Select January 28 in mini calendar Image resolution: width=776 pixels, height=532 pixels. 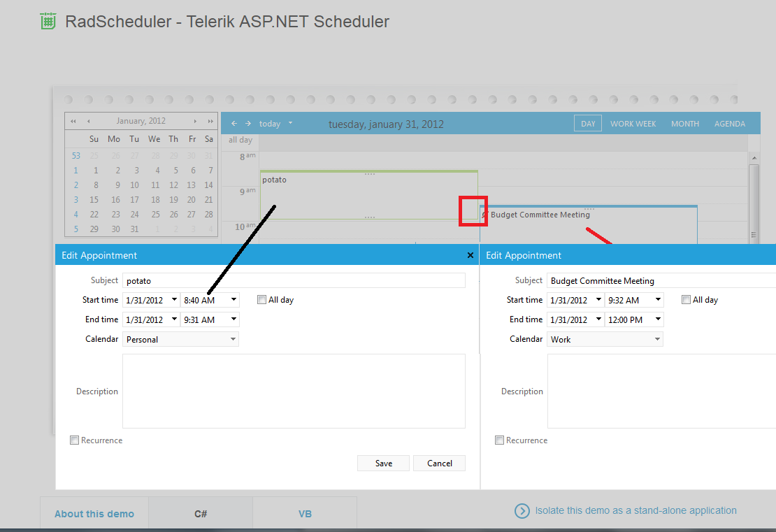209,215
